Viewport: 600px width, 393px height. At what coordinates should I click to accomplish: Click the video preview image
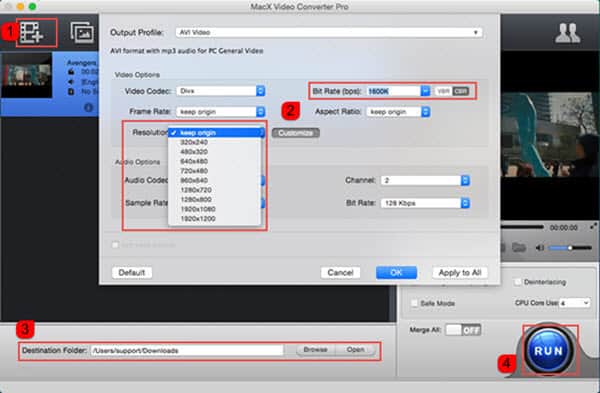tap(550, 134)
